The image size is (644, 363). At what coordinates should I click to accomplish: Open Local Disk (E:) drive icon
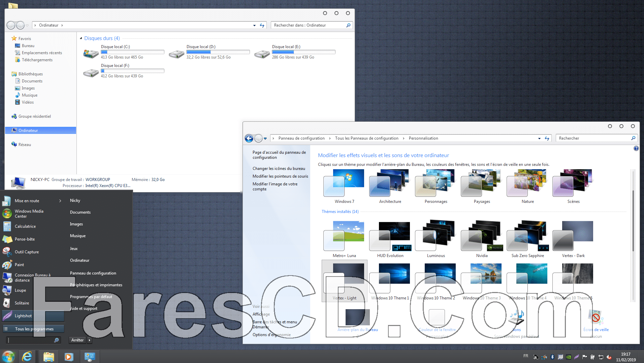pos(262,53)
